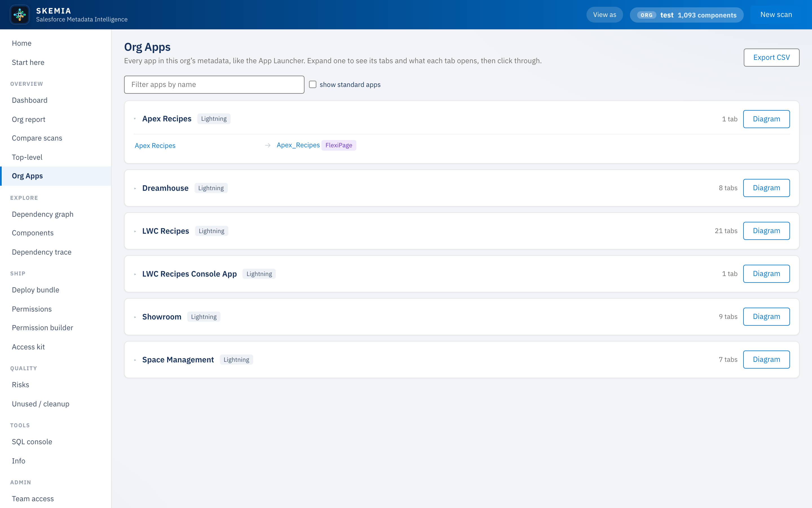
Task: Open Diagram for Dreamhouse
Action: pyautogui.click(x=766, y=188)
